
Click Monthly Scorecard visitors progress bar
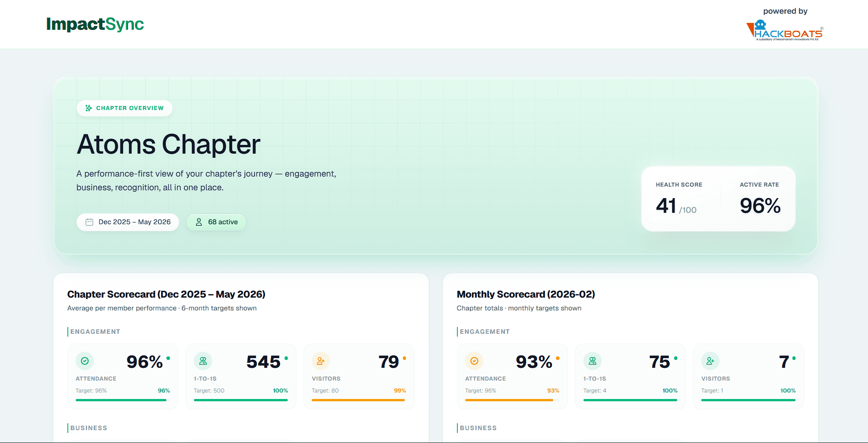point(748,400)
